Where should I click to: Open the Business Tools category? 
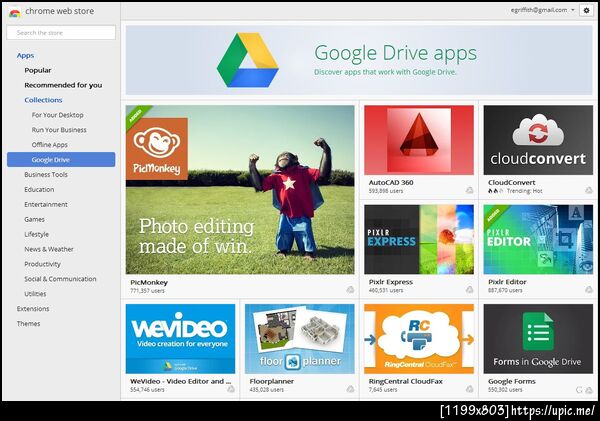click(x=46, y=175)
